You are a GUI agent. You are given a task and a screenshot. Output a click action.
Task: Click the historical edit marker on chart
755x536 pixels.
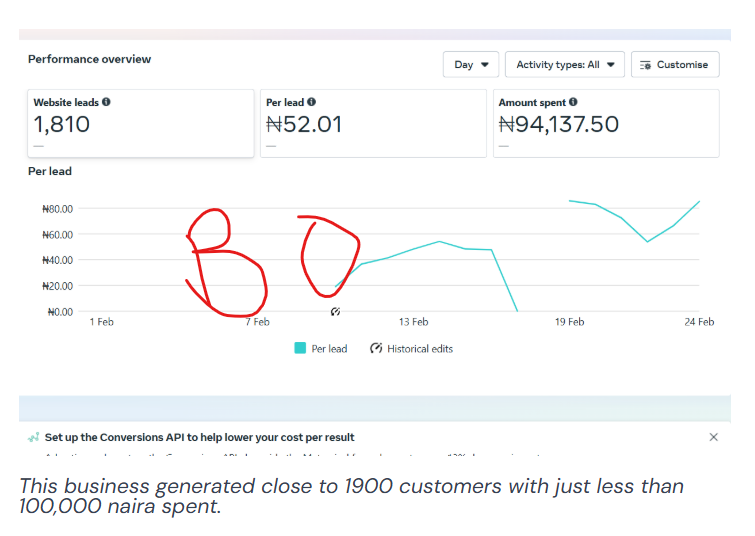336,312
